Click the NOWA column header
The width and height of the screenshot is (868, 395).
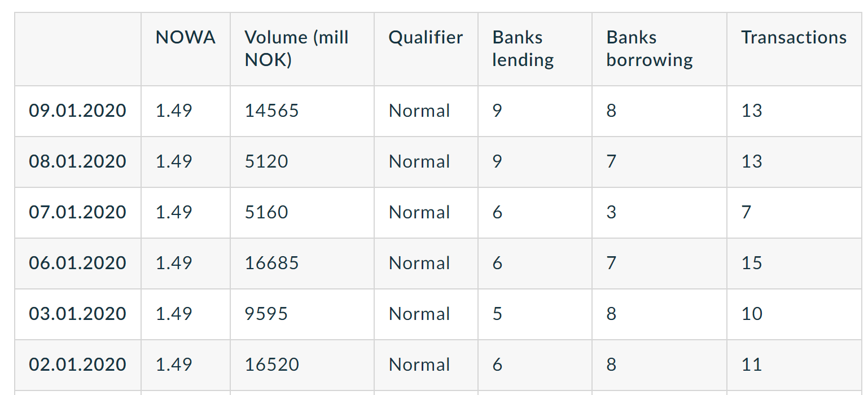tap(185, 38)
